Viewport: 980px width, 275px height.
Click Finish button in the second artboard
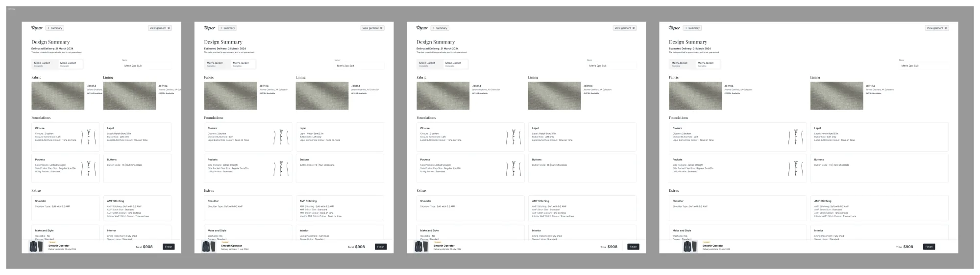381,247
